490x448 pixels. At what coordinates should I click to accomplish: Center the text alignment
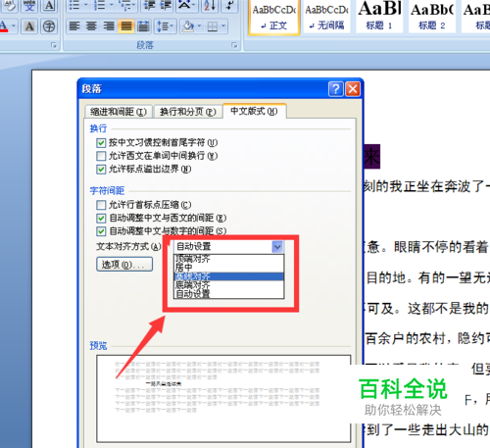point(91,26)
